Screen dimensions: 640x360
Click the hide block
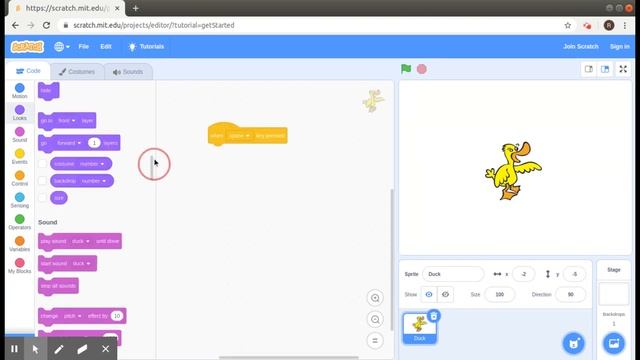tap(49, 91)
